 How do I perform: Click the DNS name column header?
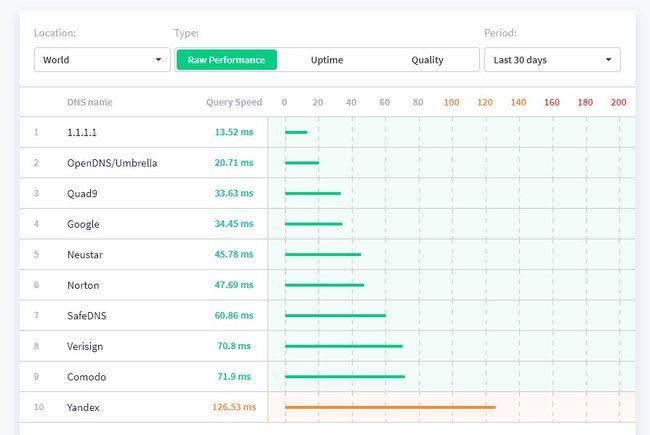pos(90,102)
